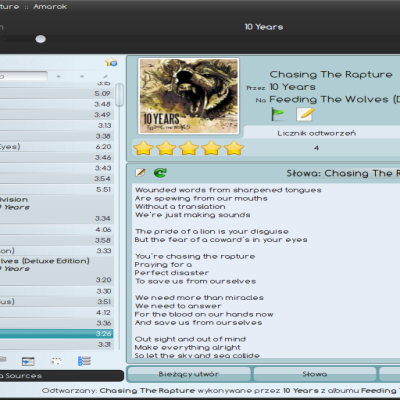Set rating to one star

click(143, 148)
